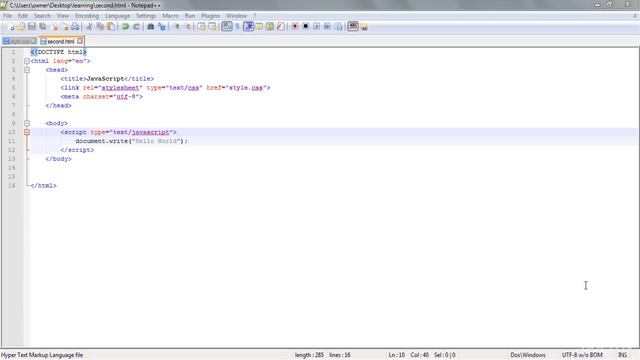Open the View menu
640x360 pixels.
(63, 16)
